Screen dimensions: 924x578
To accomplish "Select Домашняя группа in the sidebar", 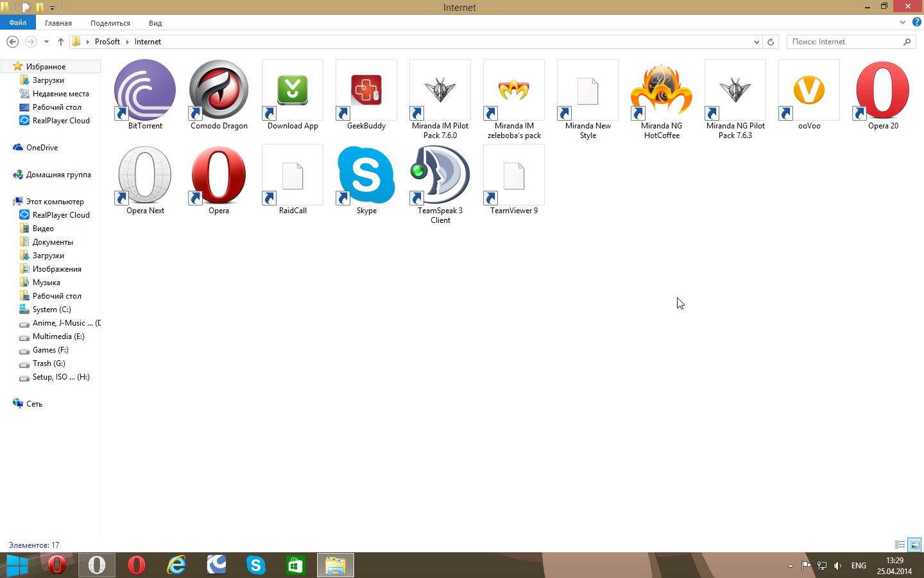I will point(58,175).
